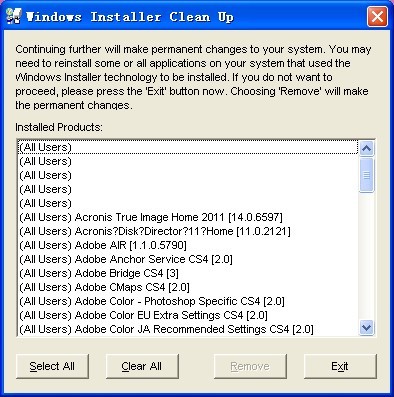Select Adobe Anchor Service CS4 entry

188,259
